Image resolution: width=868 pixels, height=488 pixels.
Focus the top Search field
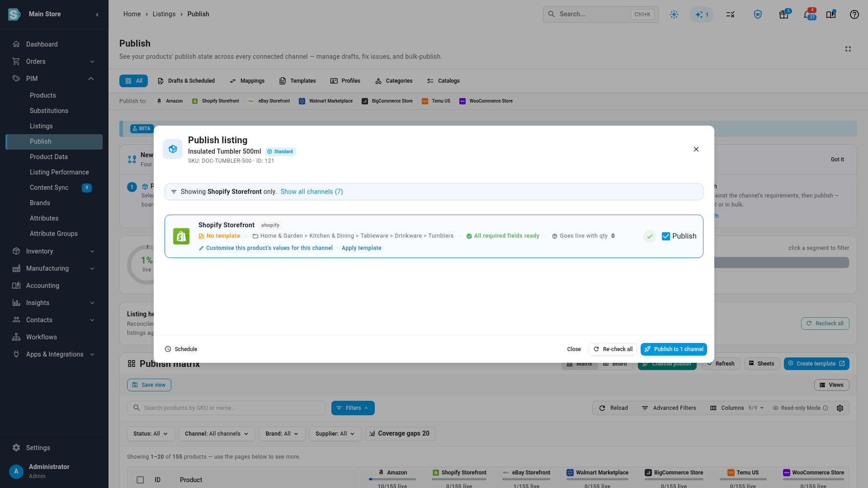pyautogui.click(x=600, y=14)
